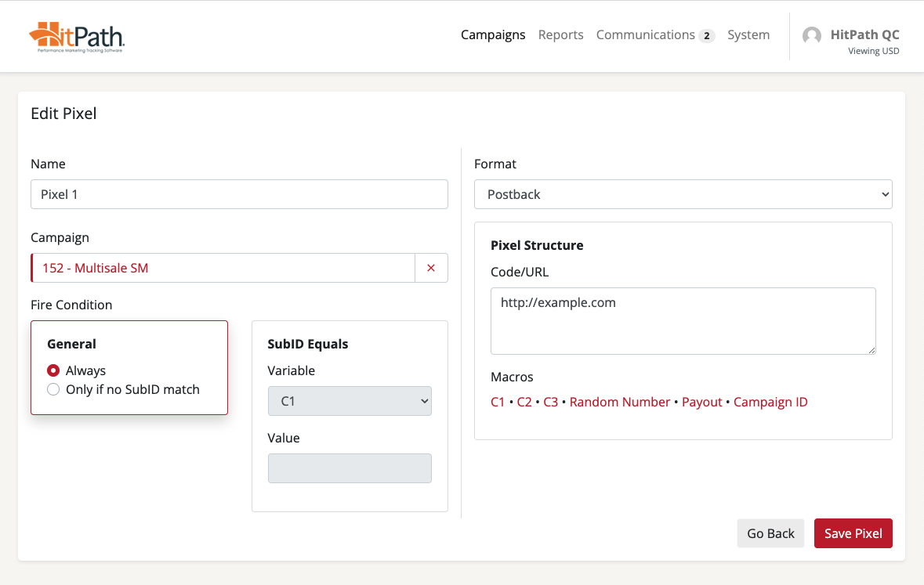Select the Always radio button
This screenshot has width=924, height=585.
[53, 370]
